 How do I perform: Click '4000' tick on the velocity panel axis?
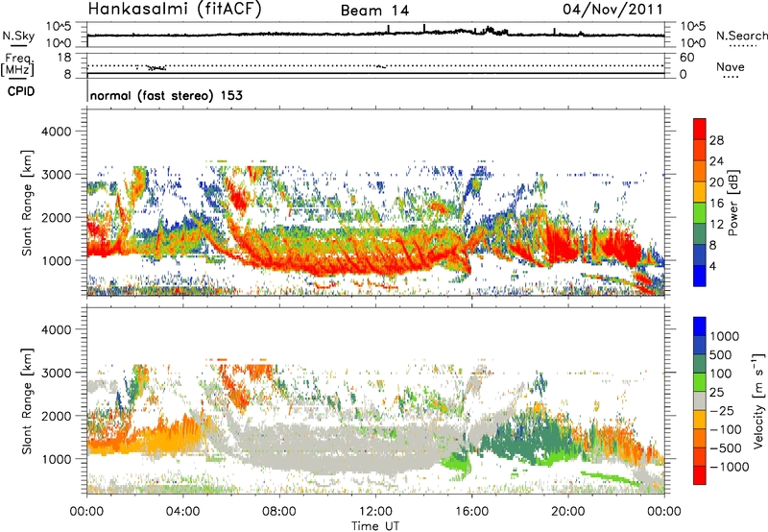pyautogui.click(x=56, y=329)
